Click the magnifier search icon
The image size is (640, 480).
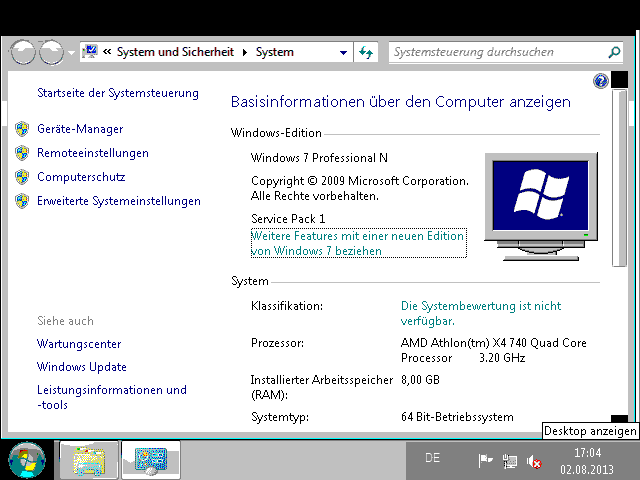point(614,52)
